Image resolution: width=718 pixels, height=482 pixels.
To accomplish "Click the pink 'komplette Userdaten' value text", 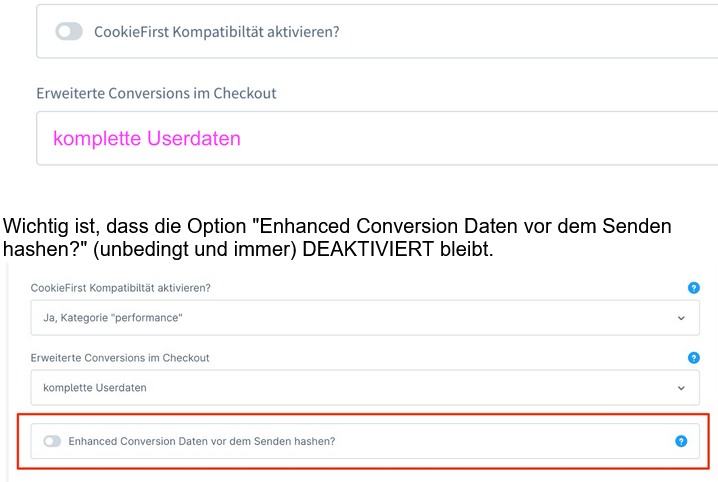I will point(147,139).
